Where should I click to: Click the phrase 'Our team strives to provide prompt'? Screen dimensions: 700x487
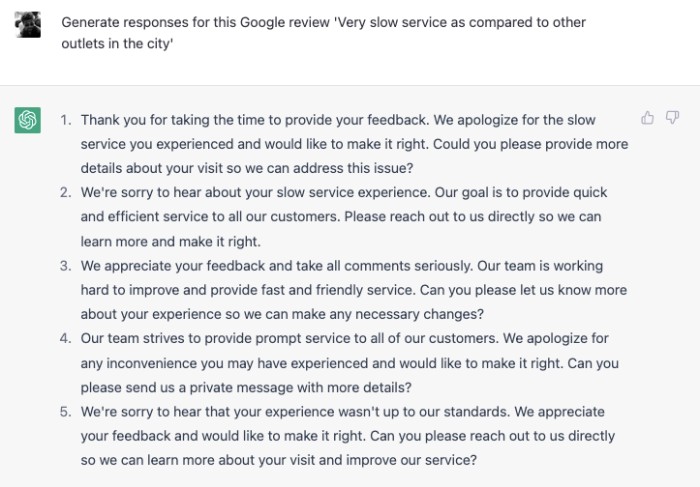(x=186, y=338)
